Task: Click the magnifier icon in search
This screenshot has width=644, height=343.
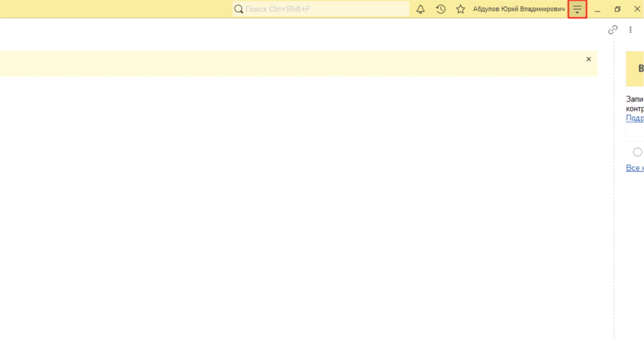Action: pyautogui.click(x=239, y=9)
